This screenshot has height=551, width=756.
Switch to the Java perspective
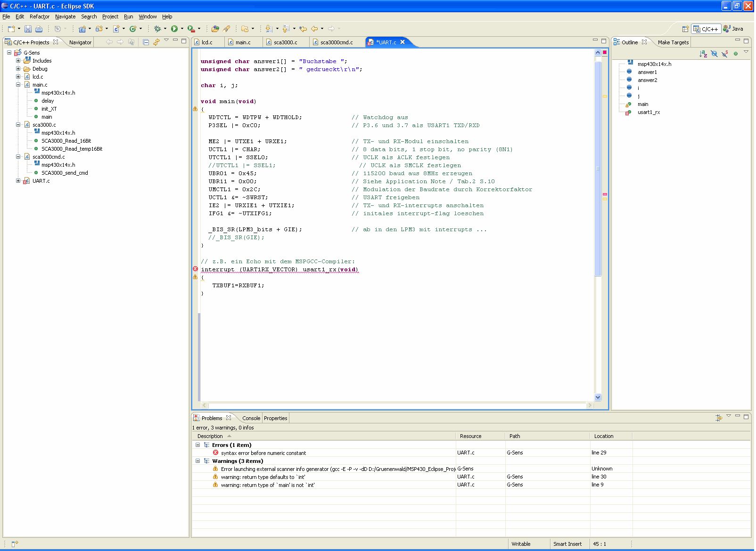pos(734,29)
